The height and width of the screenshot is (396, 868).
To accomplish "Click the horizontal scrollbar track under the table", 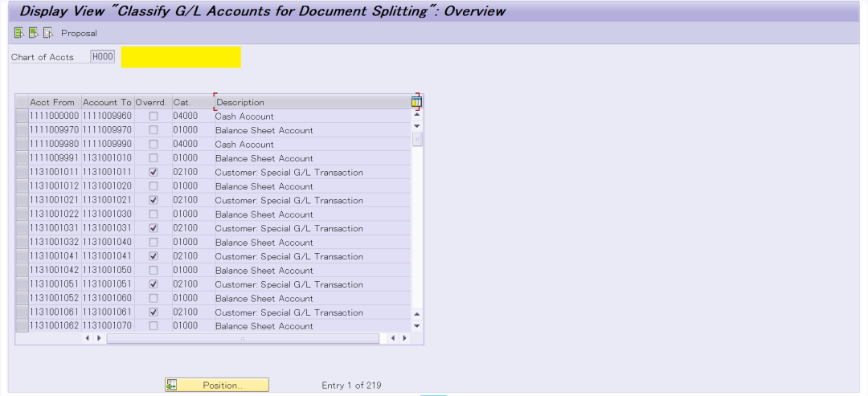I will tap(243, 338).
